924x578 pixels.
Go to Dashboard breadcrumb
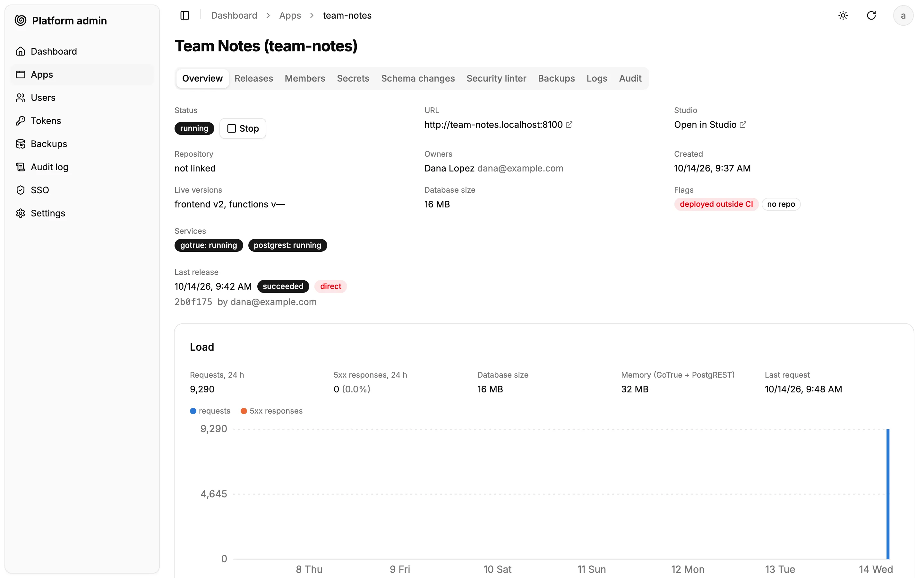point(234,15)
